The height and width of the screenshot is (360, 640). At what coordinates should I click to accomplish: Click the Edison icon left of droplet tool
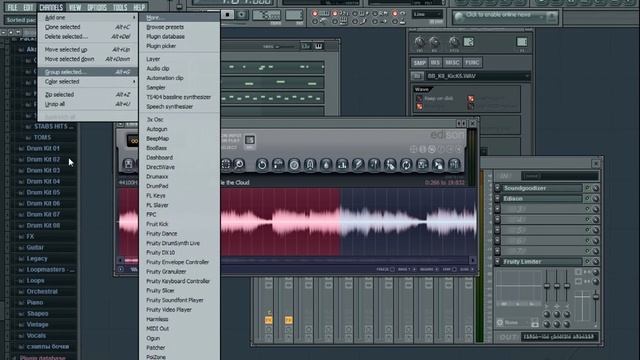click(x=310, y=164)
